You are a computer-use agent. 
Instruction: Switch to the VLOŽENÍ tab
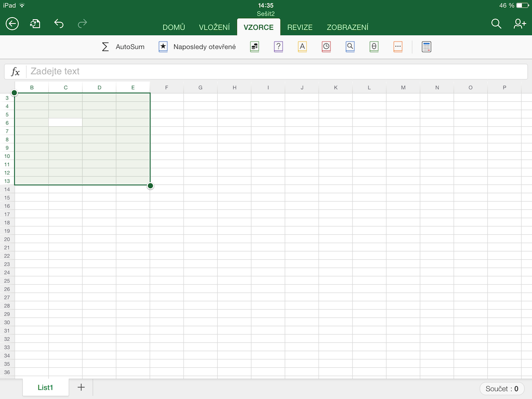click(x=214, y=28)
